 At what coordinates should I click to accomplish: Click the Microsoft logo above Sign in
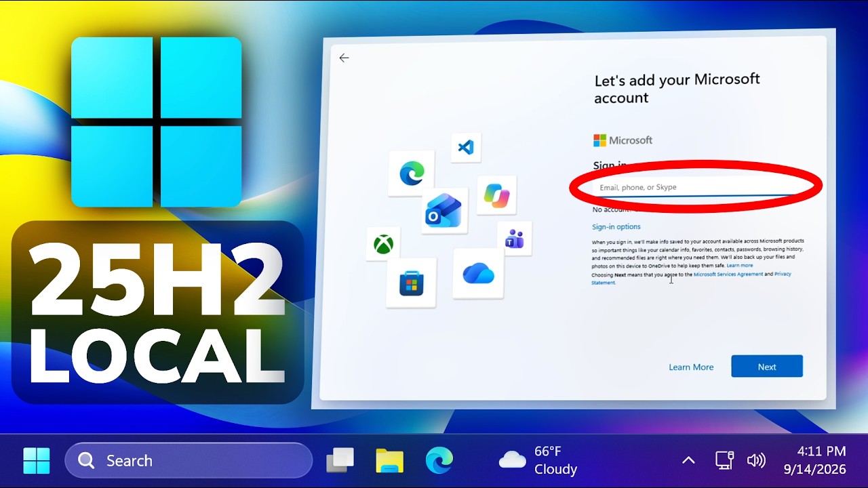click(623, 140)
